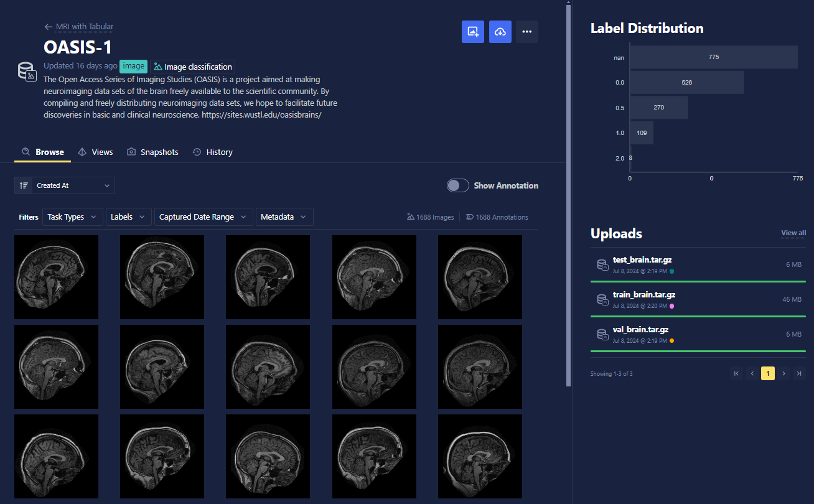This screenshot has height=504, width=814.
Task: Click View all uploads link
Action: click(x=793, y=233)
